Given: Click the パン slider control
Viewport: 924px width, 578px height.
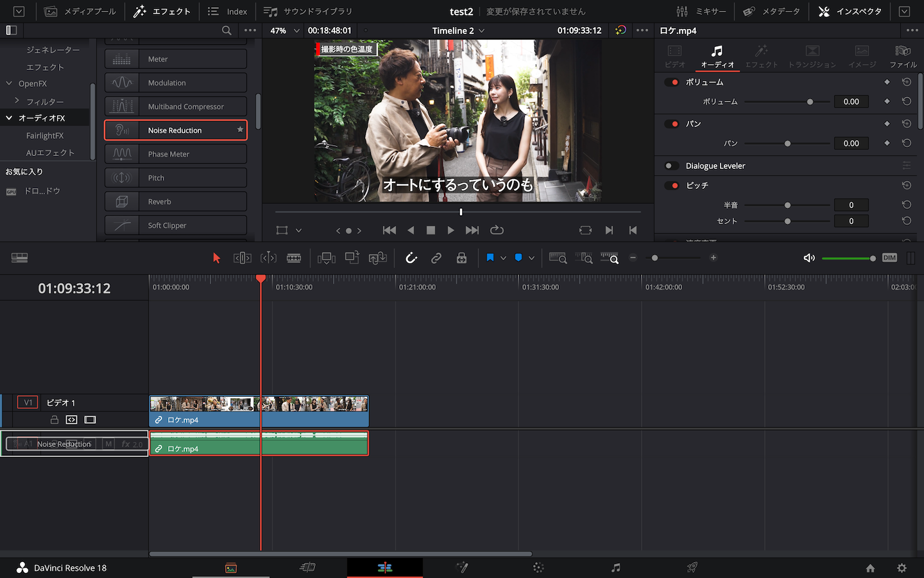Looking at the screenshot, I should point(788,143).
